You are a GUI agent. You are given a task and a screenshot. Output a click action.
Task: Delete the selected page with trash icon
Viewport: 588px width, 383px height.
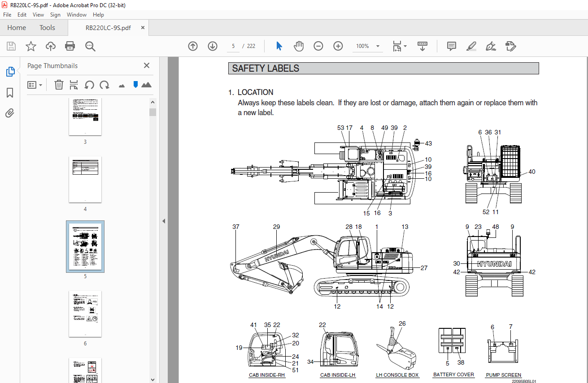click(59, 85)
